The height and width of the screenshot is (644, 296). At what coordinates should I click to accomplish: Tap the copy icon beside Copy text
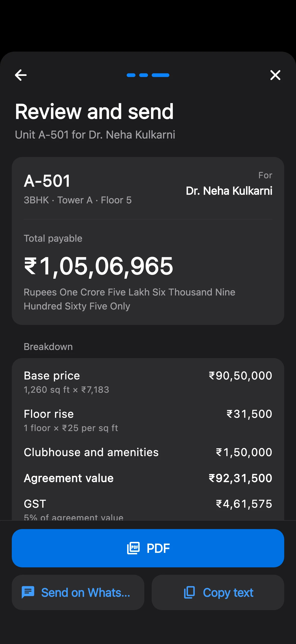point(189,592)
